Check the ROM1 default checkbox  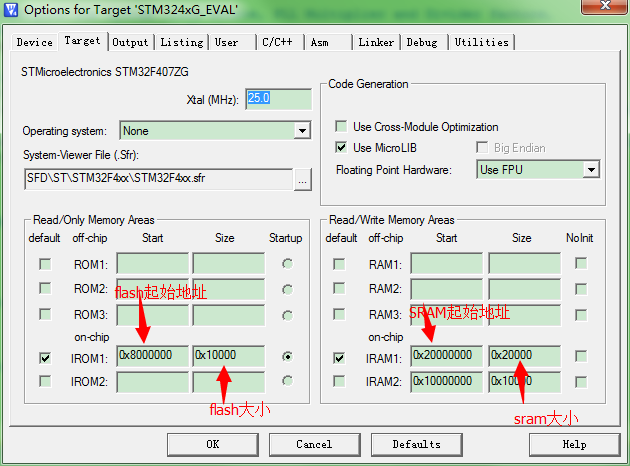tap(45, 264)
